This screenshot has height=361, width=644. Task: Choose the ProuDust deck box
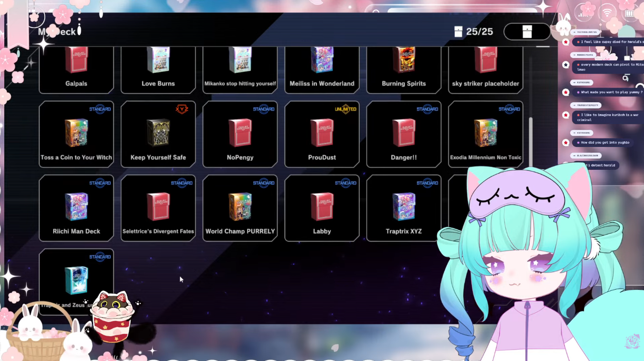pos(322,134)
